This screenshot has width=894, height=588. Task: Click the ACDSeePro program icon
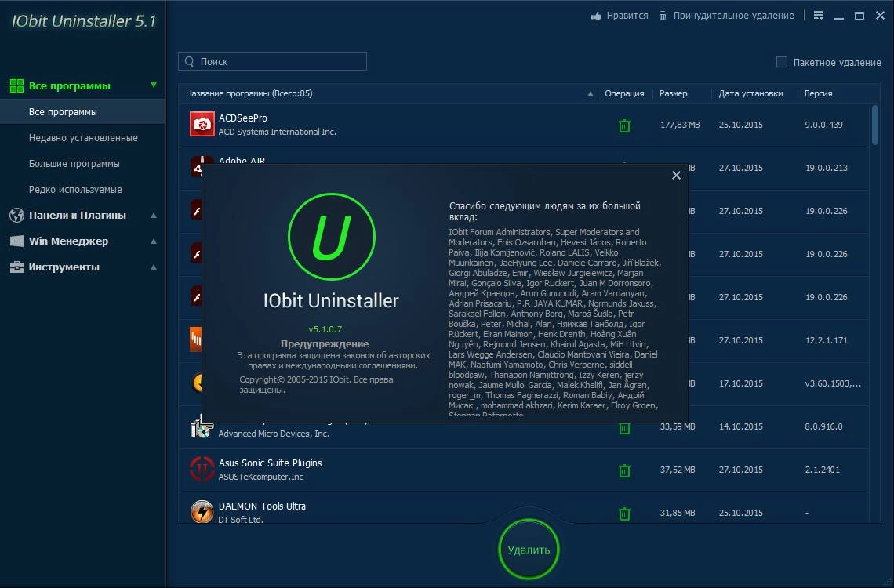(x=202, y=124)
